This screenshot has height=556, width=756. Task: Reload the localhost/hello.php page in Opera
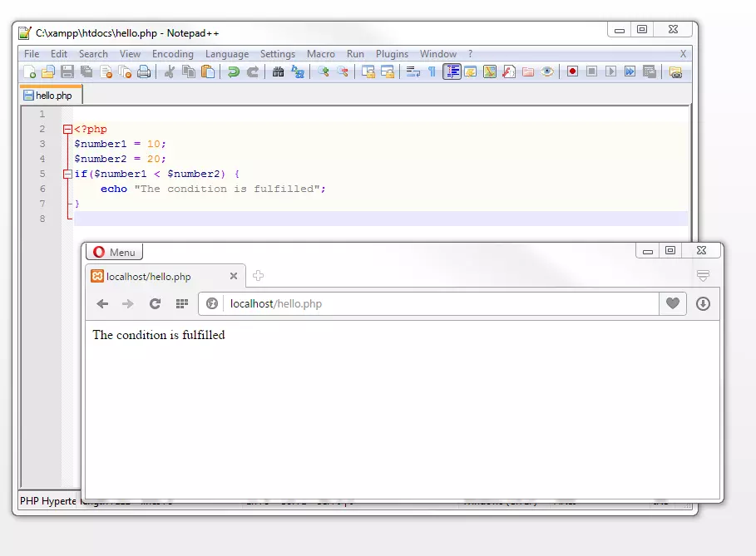click(156, 303)
